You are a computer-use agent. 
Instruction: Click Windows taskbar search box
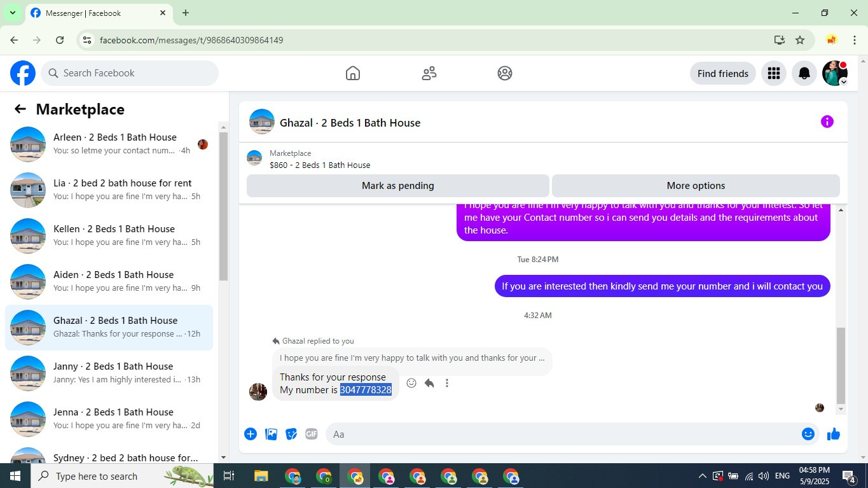click(122, 476)
